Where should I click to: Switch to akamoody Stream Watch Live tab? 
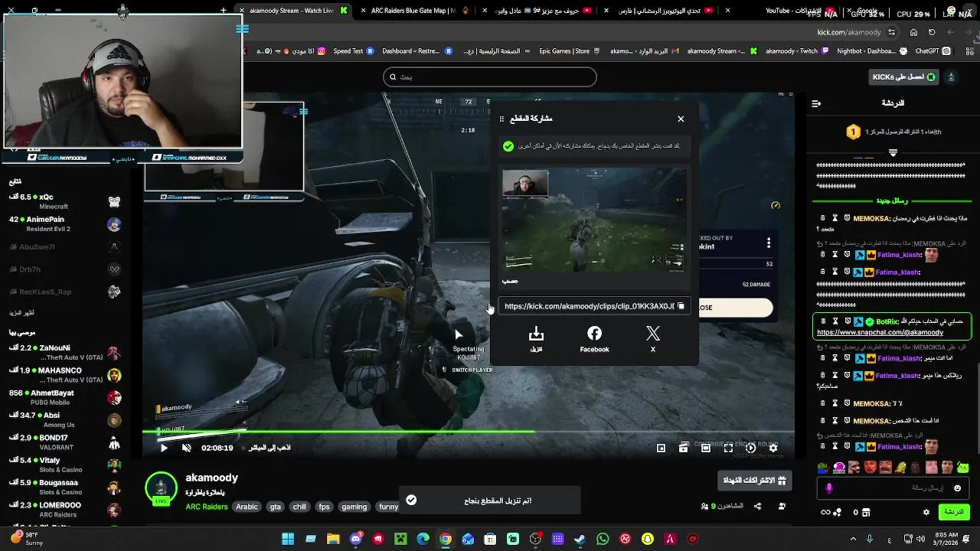click(x=295, y=11)
